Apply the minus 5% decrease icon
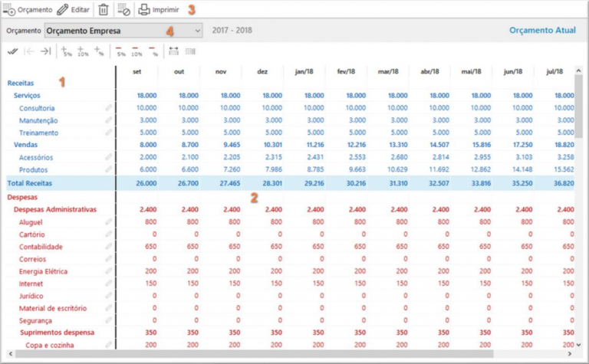 point(120,51)
